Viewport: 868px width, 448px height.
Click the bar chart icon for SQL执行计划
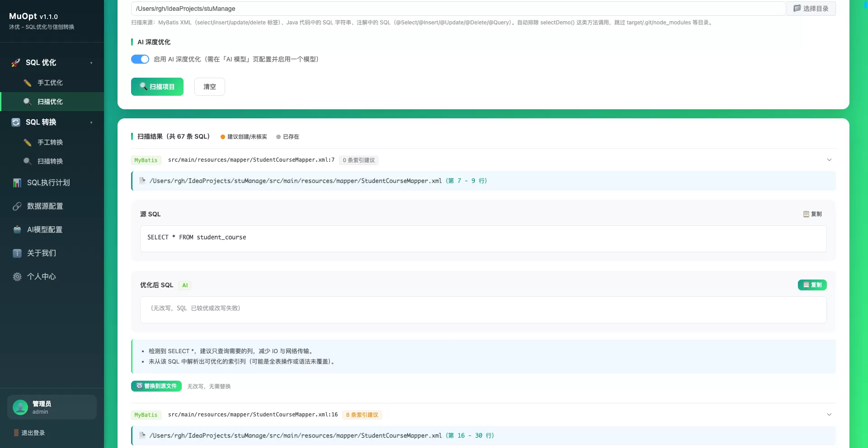click(17, 183)
